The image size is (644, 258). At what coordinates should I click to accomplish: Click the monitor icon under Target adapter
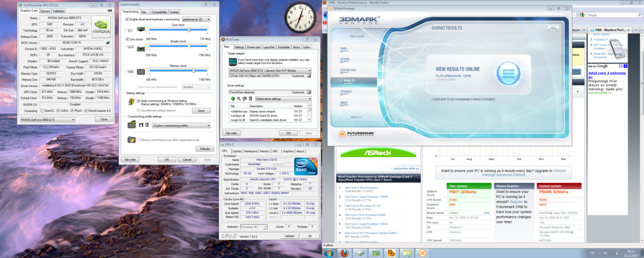232,62
